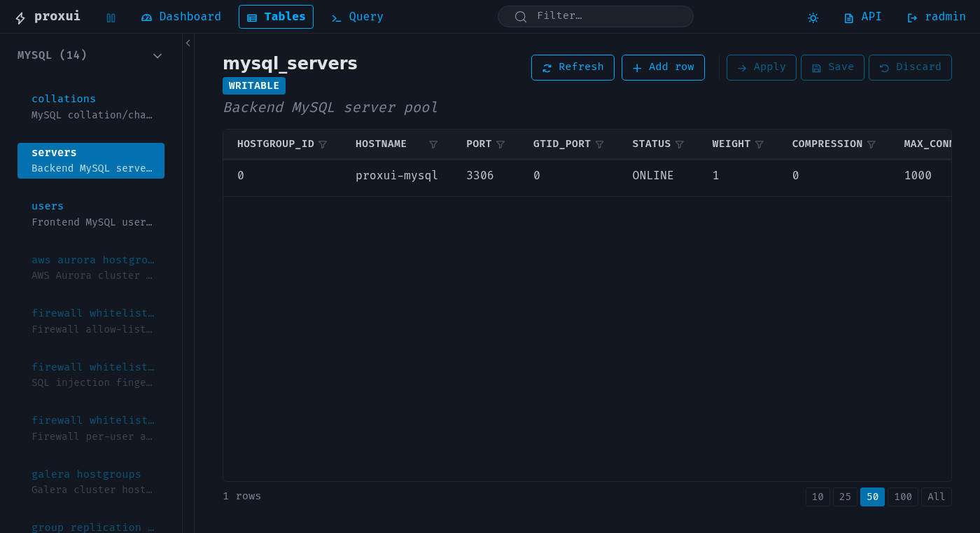Switch to the Dashboard tab
The image size is (980, 533).
coord(181,16)
